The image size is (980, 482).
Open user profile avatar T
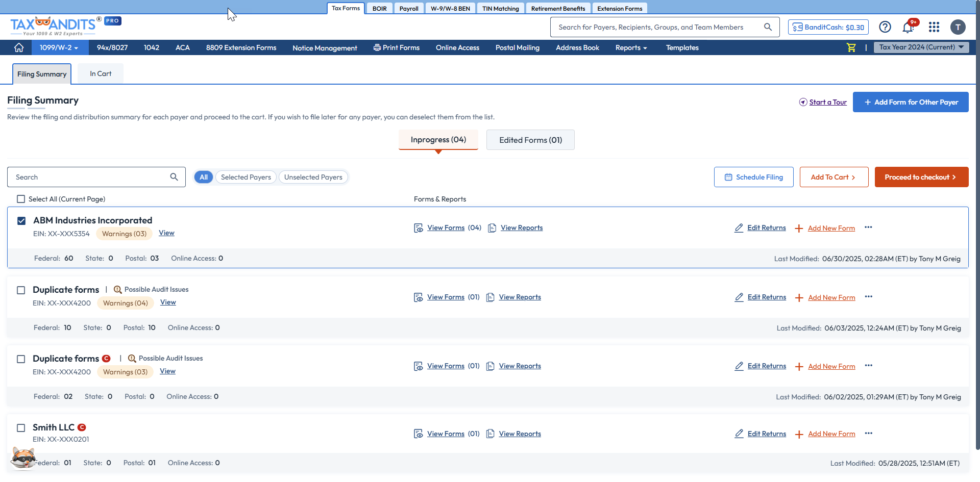958,27
